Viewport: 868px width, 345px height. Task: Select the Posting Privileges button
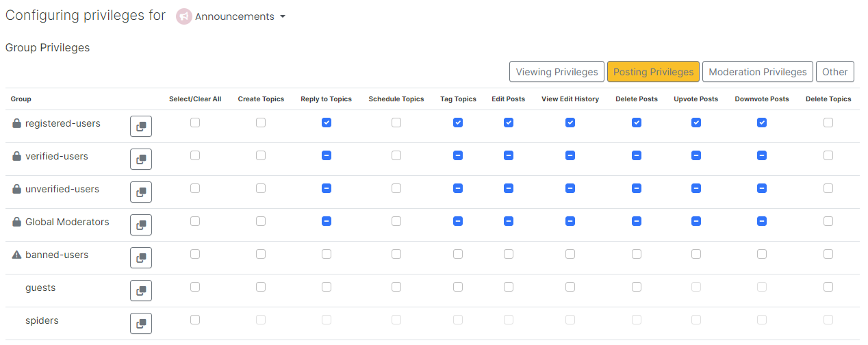[x=653, y=72]
